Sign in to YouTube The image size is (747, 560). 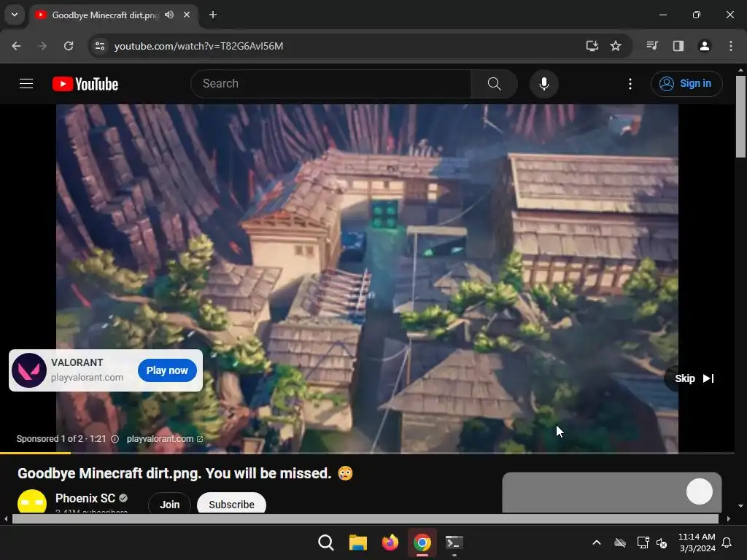point(686,84)
